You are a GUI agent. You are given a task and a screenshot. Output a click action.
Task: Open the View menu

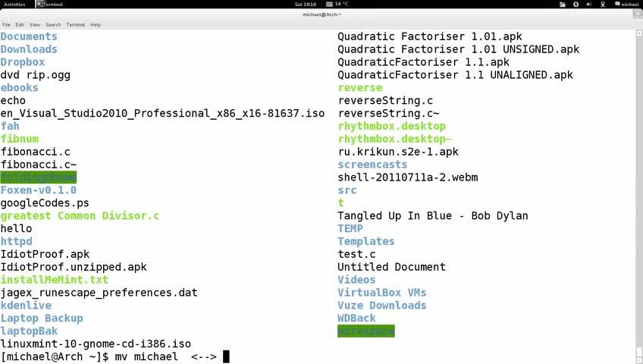pyautogui.click(x=35, y=24)
